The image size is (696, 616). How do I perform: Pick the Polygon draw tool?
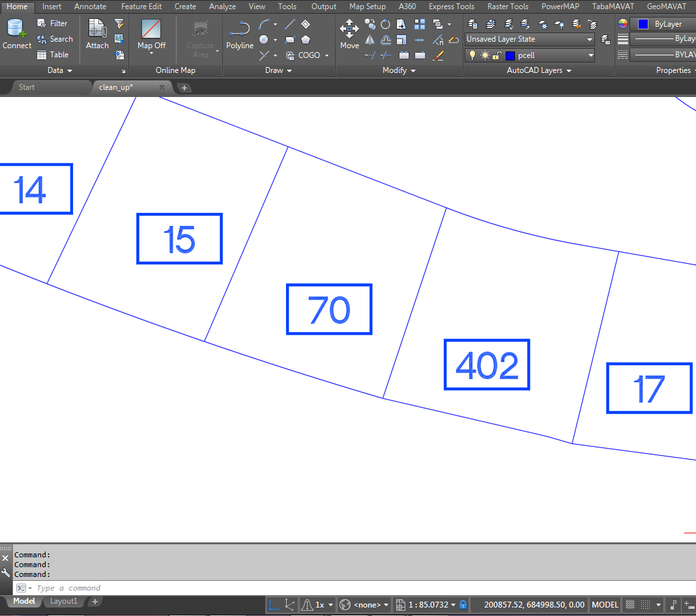306,40
